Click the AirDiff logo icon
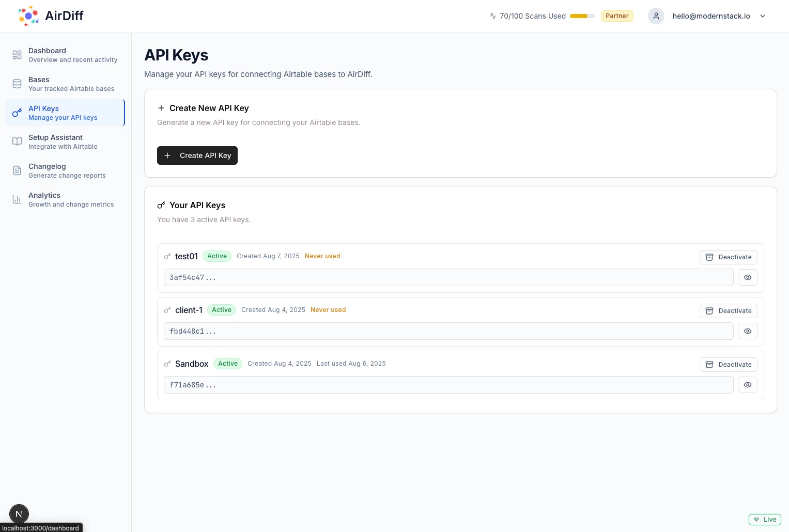This screenshot has width=789, height=532. tap(28, 16)
